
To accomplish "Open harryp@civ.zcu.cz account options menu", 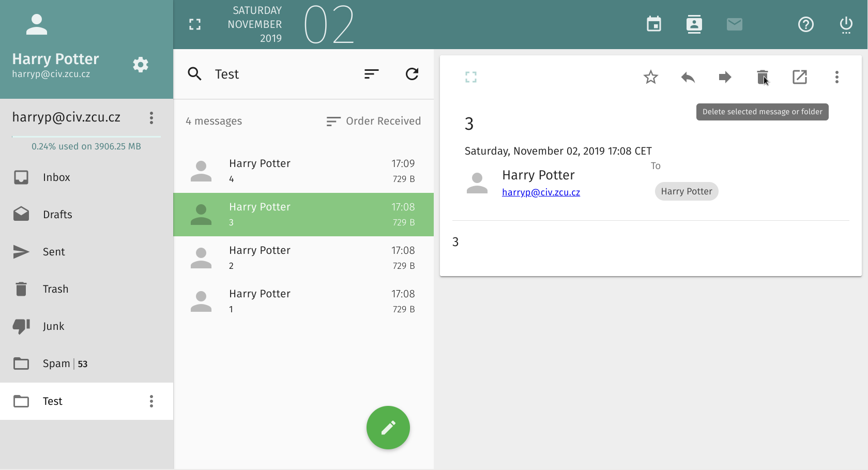I will (x=151, y=118).
